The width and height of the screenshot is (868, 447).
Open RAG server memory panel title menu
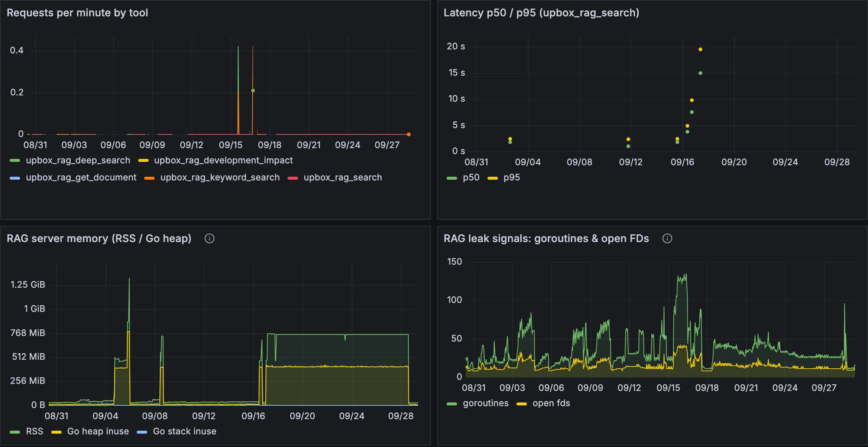(99, 238)
